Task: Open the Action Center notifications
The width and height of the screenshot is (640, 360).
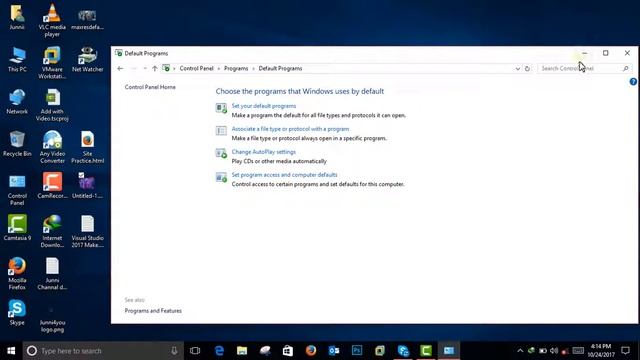Action: (x=625, y=351)
